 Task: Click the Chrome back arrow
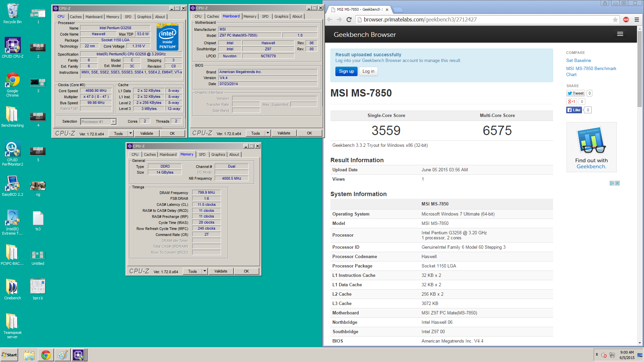329,19
